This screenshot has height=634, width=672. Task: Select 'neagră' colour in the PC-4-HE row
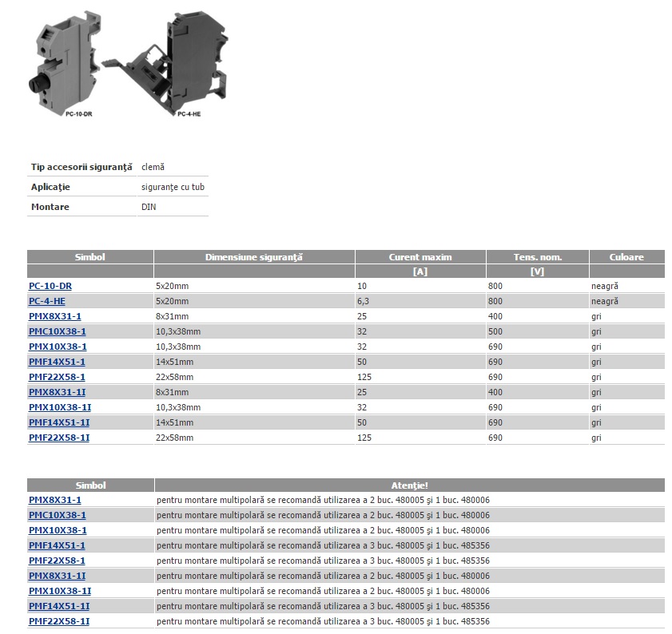tap(605, 301)
